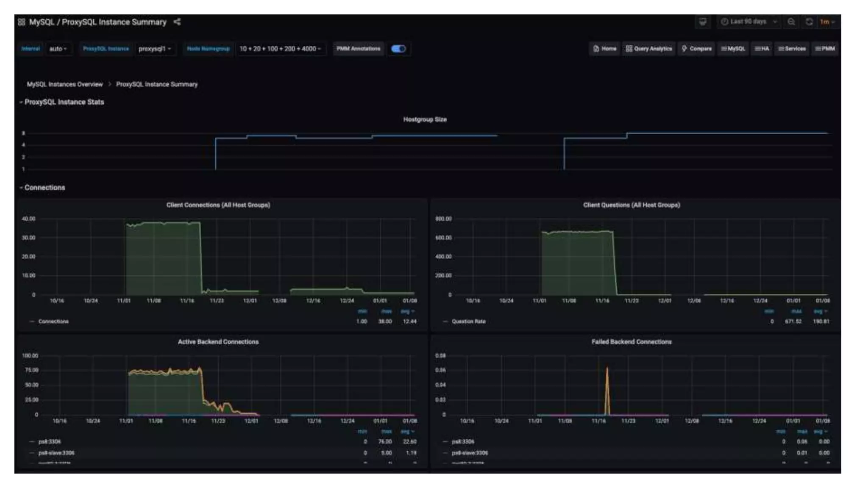Open the Last 90 days time picker

coord(748,22)
